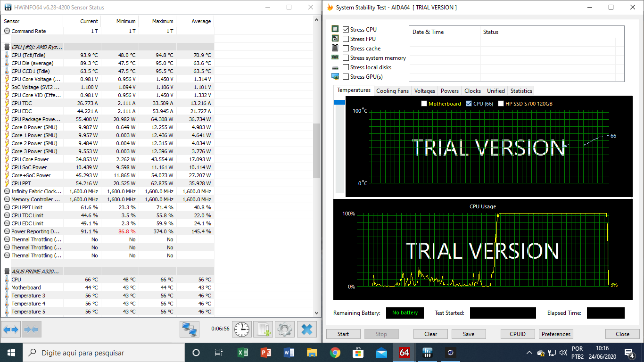Open Mail app from taskbar
This screenshot has width=644, height=362.
click(381, 353)
